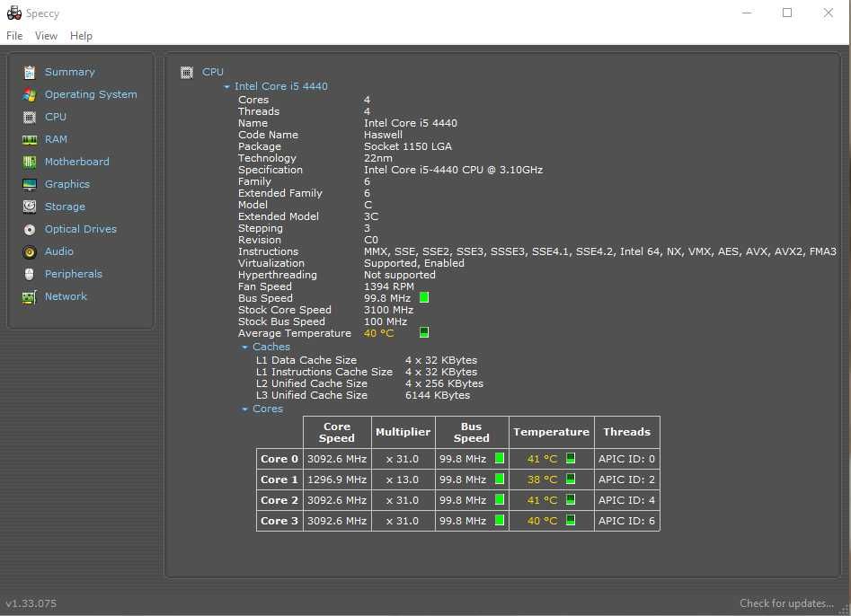Click the Caches section label

coord(271,347)
